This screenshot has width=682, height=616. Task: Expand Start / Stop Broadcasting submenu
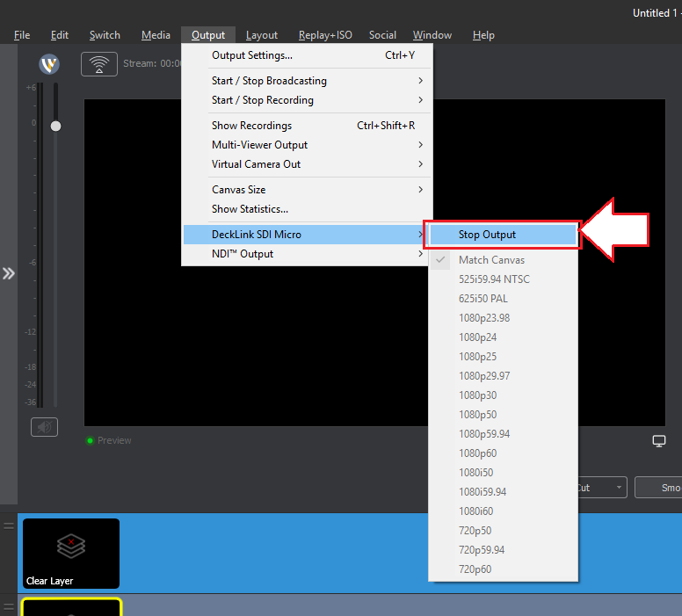pyautogui.click(x=307, y=81)
